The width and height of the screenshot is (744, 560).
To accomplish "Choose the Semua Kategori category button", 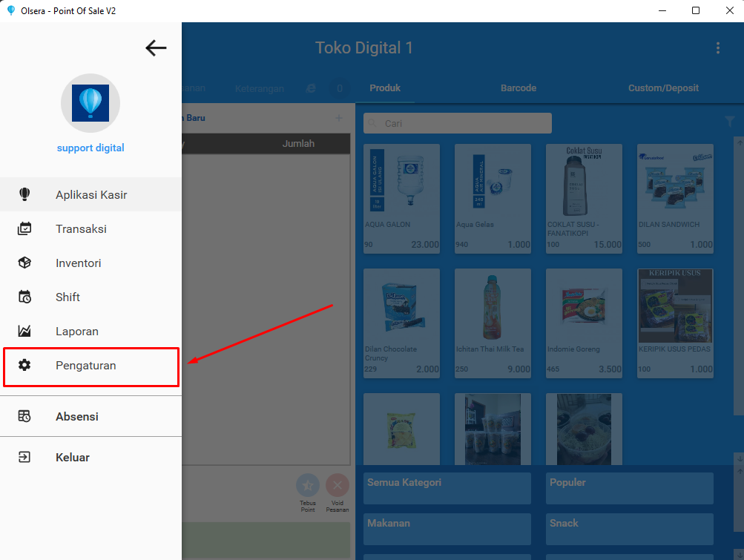I will (x=447, y=488).
